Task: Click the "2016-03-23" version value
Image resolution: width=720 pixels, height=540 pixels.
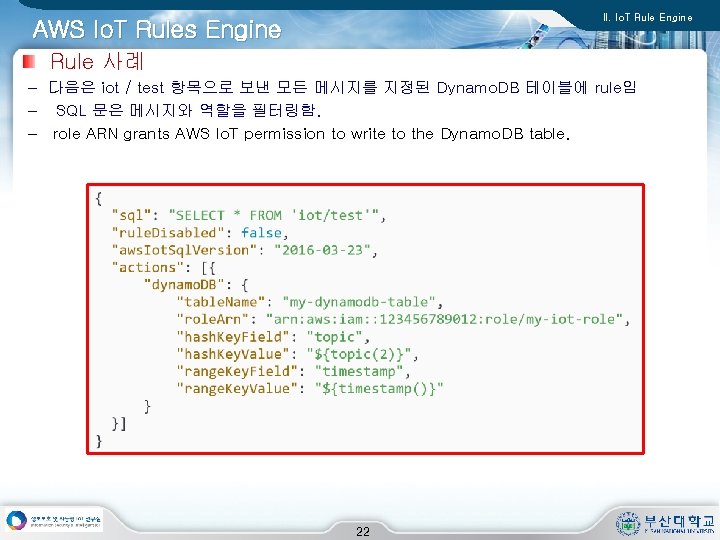Action: click(x=322, y=250)
